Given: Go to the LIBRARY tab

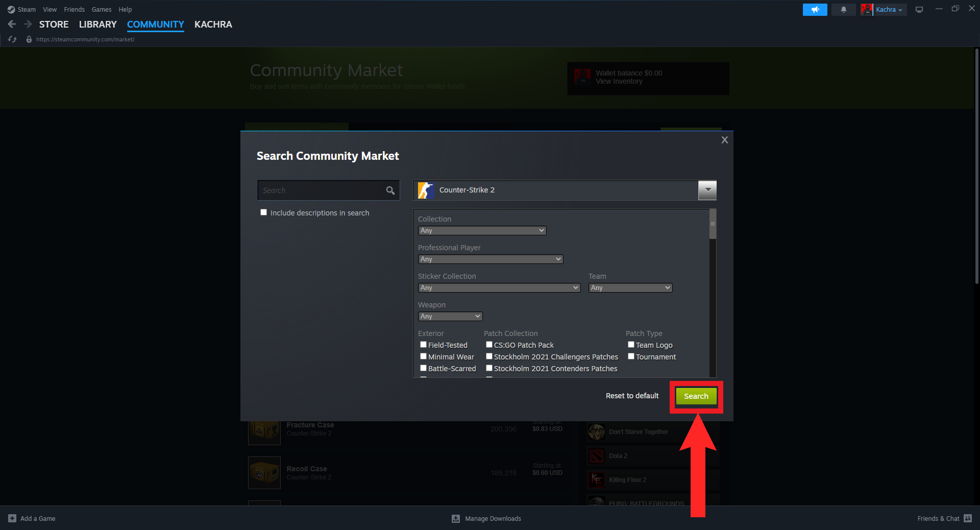Looking at the screenshot, I should [x=98, y=25].
